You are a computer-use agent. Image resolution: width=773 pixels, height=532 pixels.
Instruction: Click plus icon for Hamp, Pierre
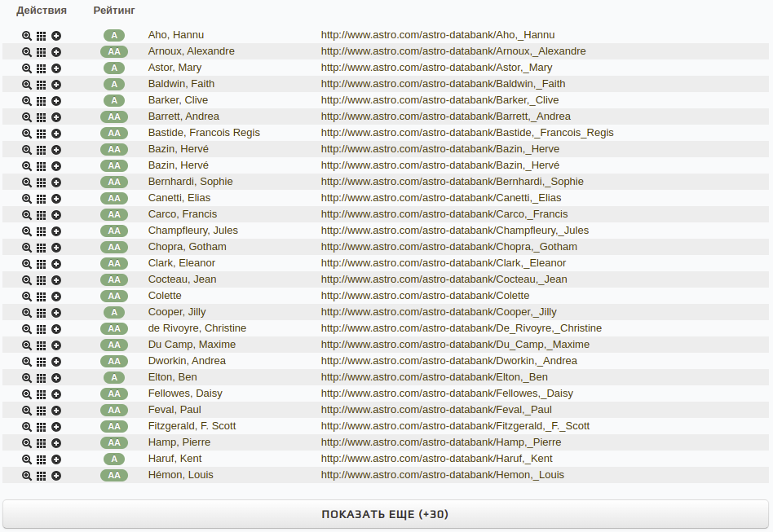tap(56, 442)
